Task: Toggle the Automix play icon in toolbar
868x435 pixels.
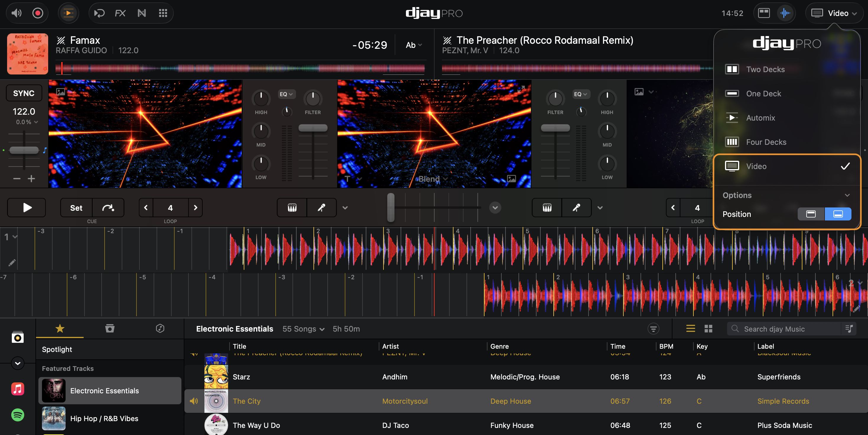Action: coord(69,13)
